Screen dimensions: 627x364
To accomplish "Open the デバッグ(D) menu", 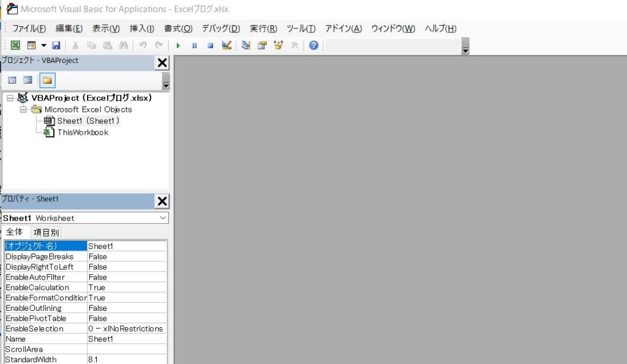I will (220, 29).
